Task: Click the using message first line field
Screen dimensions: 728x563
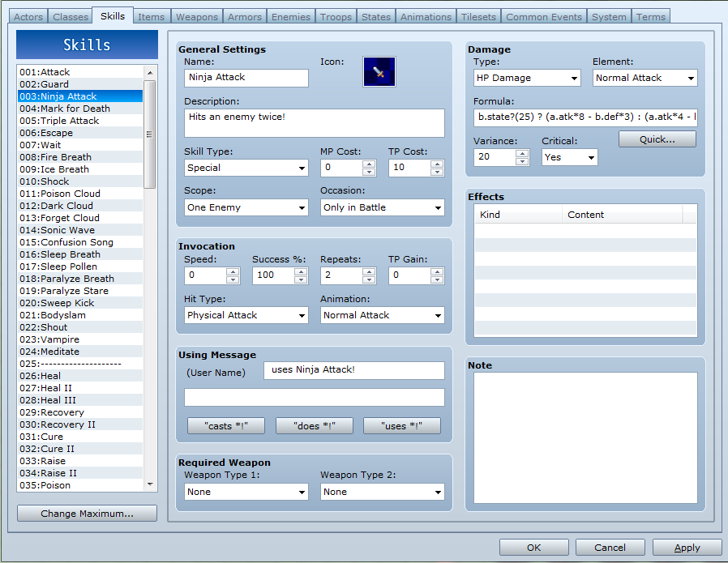Action: pos(353,370)
